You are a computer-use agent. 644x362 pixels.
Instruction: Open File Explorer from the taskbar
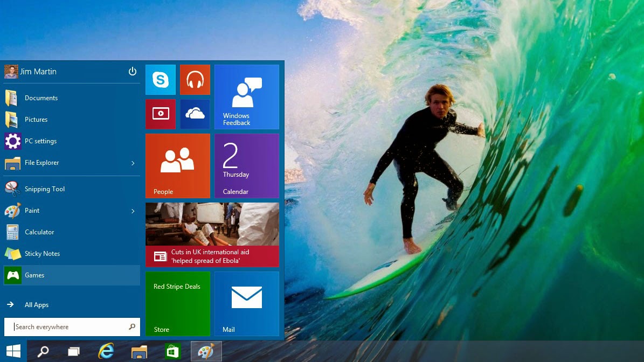click(x=139, y=351)
